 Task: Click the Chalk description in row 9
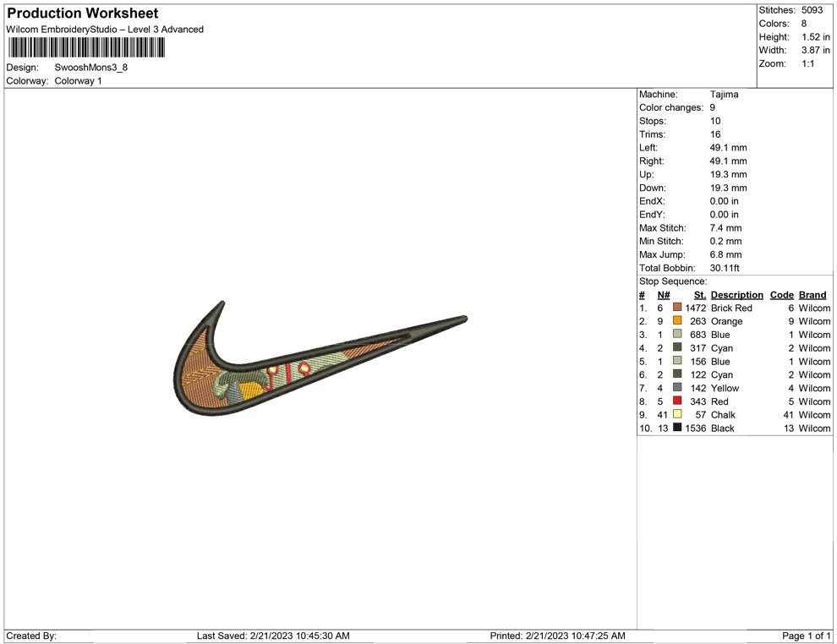pos(723,415)
